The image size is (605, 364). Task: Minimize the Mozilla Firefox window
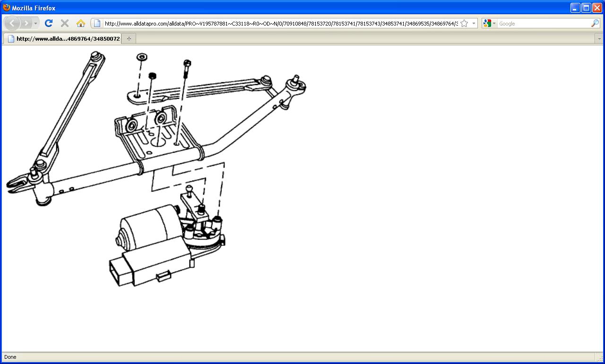coord(575,8)
